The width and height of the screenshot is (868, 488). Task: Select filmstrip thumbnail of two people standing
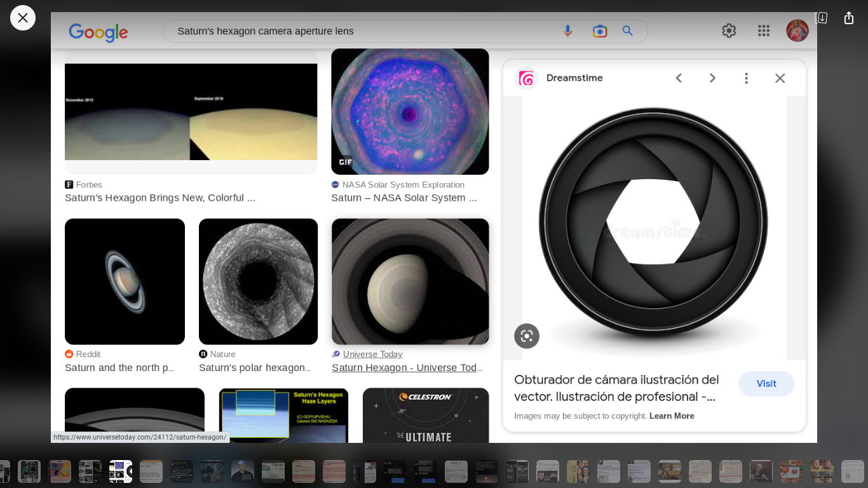(x=29, y=471)
